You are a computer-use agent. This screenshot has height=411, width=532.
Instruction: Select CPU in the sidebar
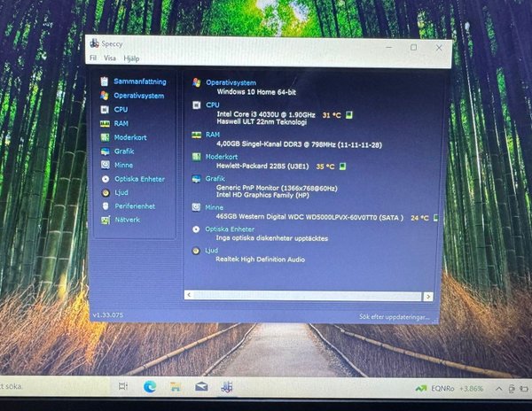click(x=121, y=110)
